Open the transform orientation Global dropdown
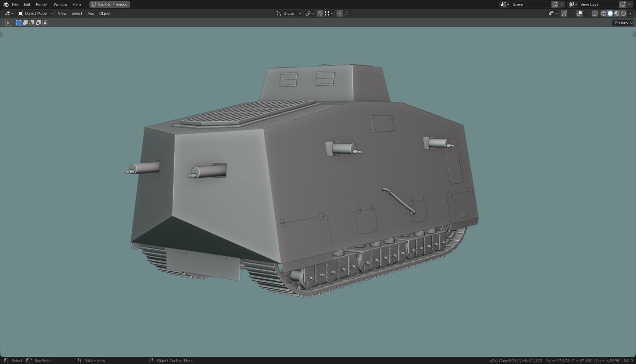The width and height of the screenshot is (636, 364). [x=288, y=13]
